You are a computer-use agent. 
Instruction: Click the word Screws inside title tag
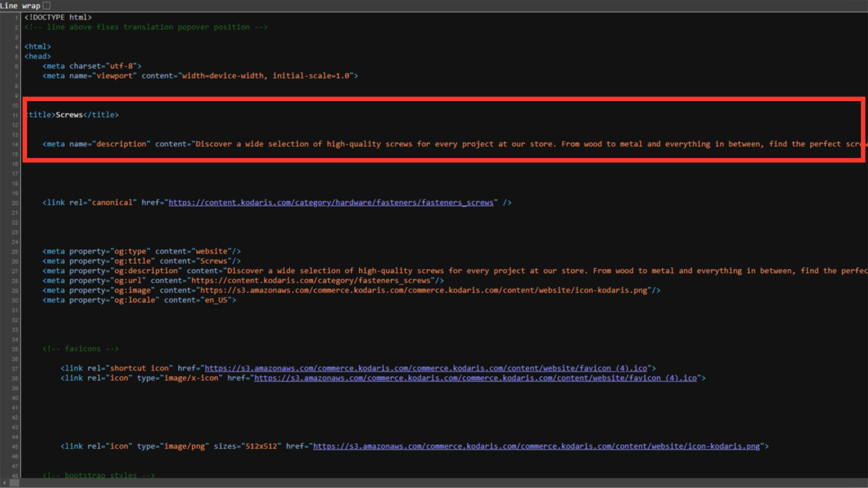point(69,115)
